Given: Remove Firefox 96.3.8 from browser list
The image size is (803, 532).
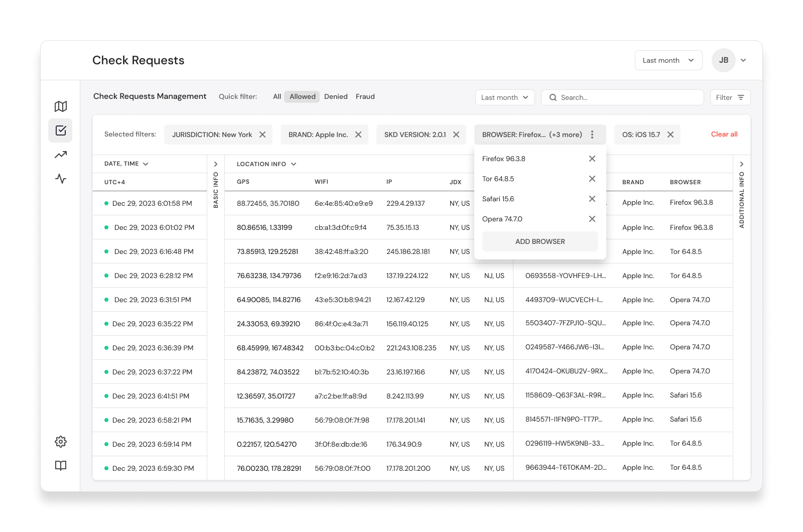Looking at the screenshot, I should click(x=592, y=159).
